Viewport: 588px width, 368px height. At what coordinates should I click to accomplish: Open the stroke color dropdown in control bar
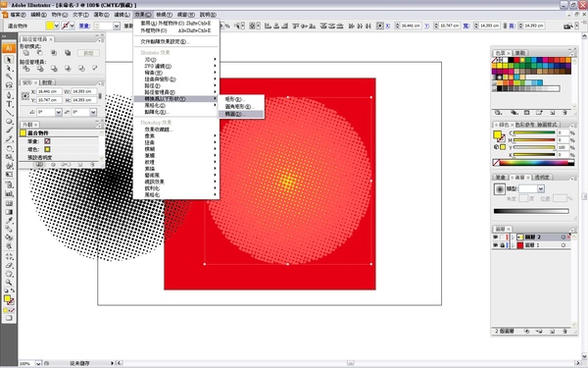(73, 26)
